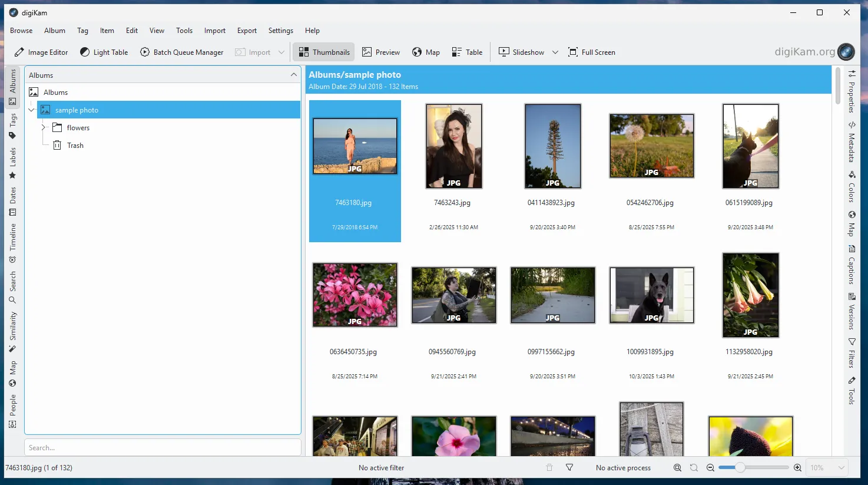Open the Export menu
868x485 pixels.
coord(246,30)
